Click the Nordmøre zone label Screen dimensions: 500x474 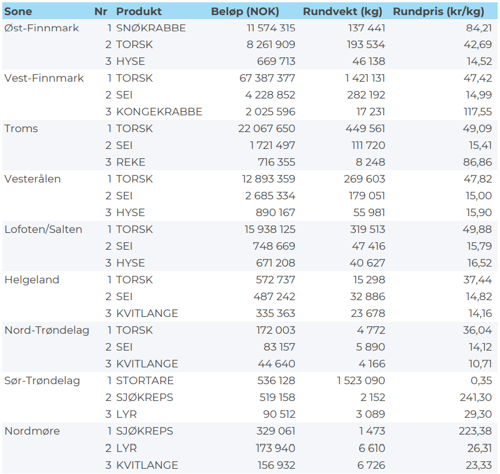(32, 431)
